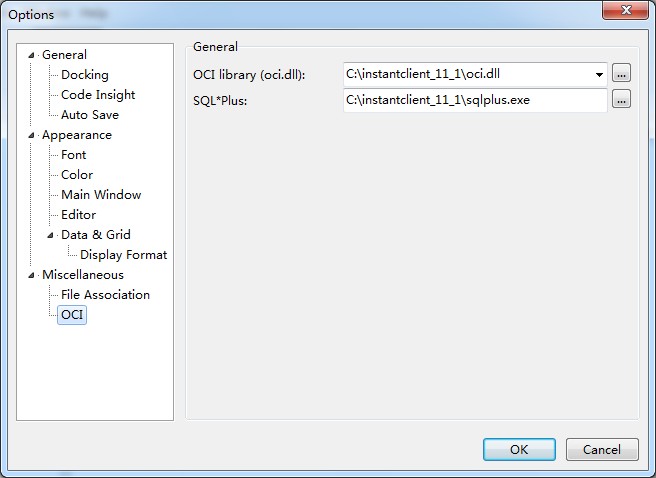Viewport: 656px width, 478px height.
Task: Select Docking in the options tree
Action: click(84, 75)
